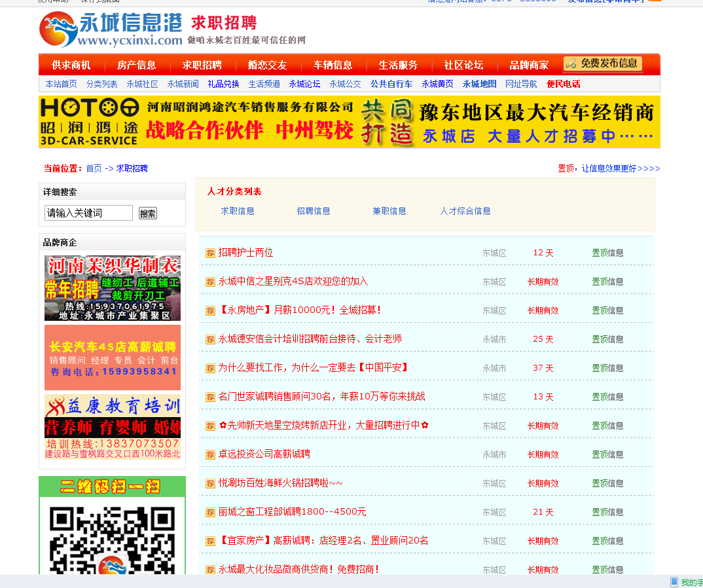Open the 网址导航 link
Screen dimensions: 703x588
tap(521, 84)
